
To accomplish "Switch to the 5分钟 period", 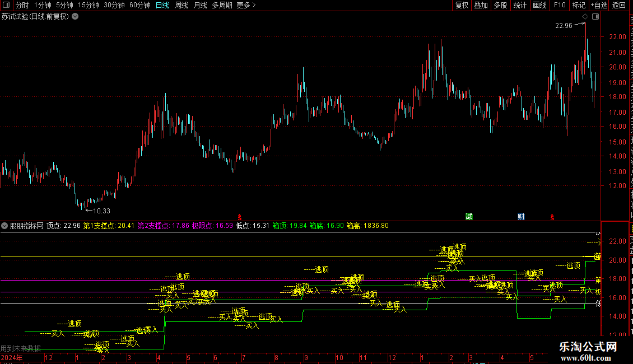I will coord(64,5).
